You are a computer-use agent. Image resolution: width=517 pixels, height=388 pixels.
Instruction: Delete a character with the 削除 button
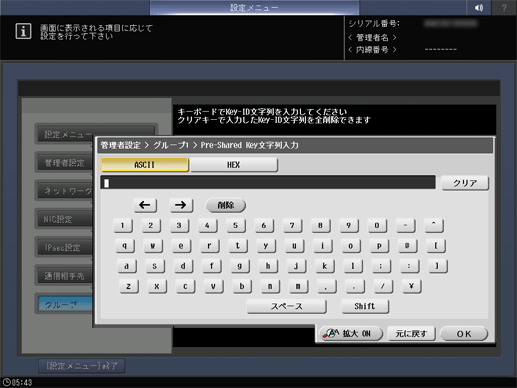tap(226, 205)
